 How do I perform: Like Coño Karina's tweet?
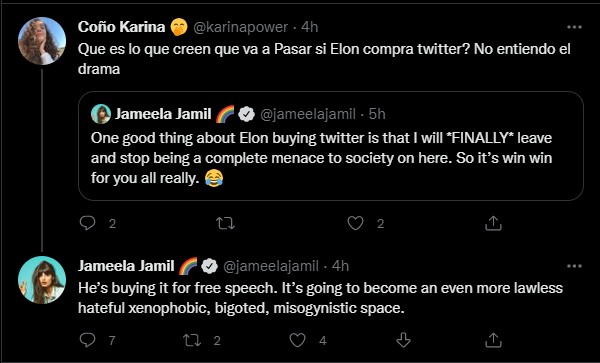tap(355, 223)
